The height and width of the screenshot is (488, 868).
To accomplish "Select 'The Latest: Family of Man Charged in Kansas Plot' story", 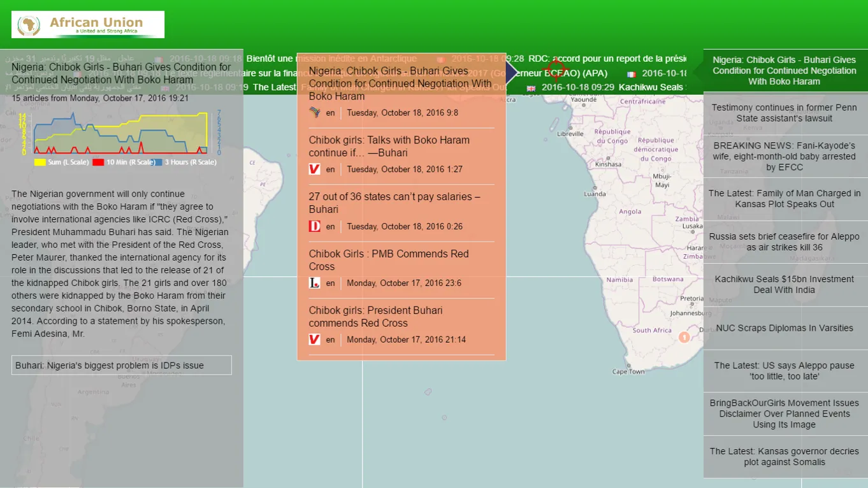I will [785, 199].
